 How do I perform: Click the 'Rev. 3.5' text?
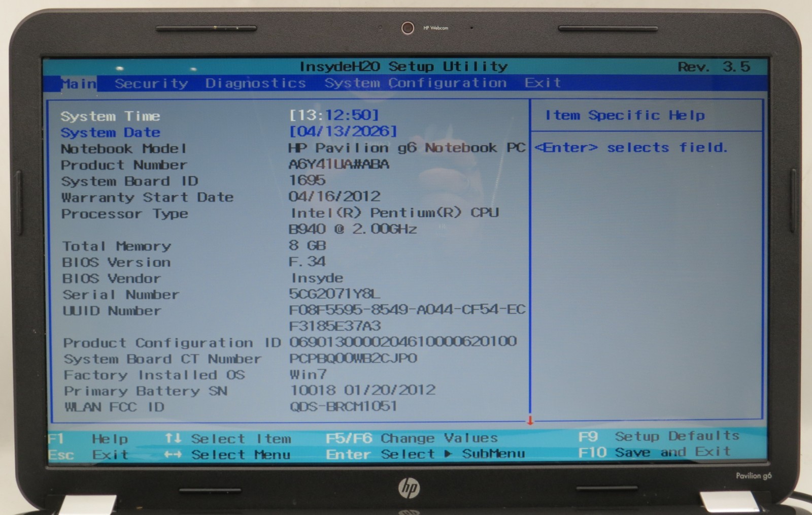tap(714, 67)
